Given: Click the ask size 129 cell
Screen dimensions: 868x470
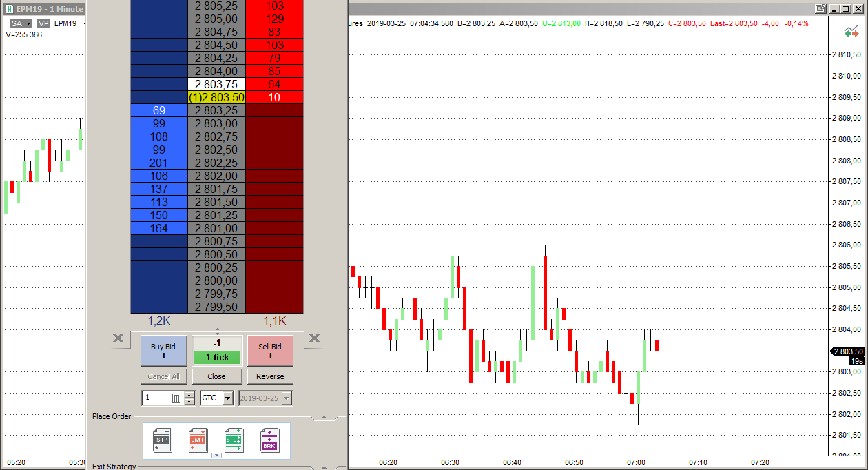Looking at the screenshot, I should tap(274, 19).
